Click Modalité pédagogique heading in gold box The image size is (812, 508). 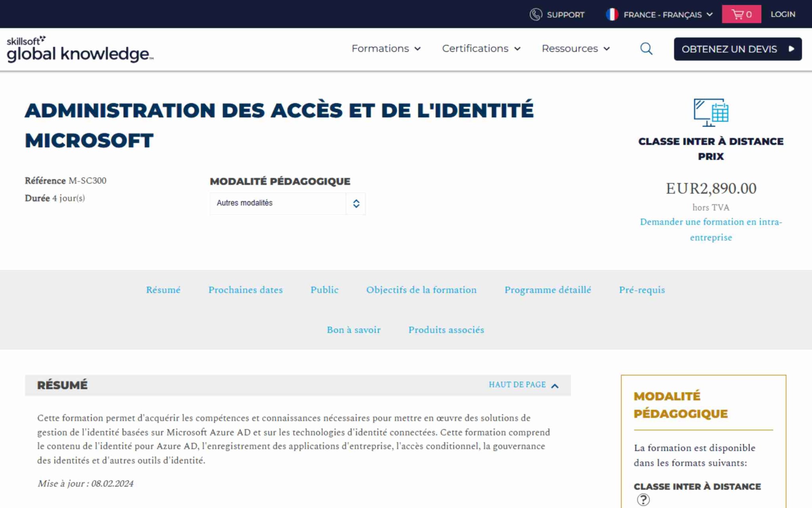680,405
